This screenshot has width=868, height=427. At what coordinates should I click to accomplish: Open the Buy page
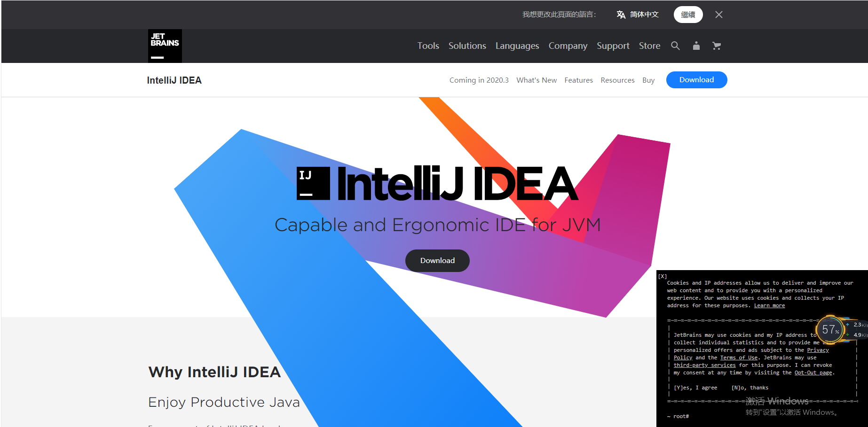coord(648,80)
